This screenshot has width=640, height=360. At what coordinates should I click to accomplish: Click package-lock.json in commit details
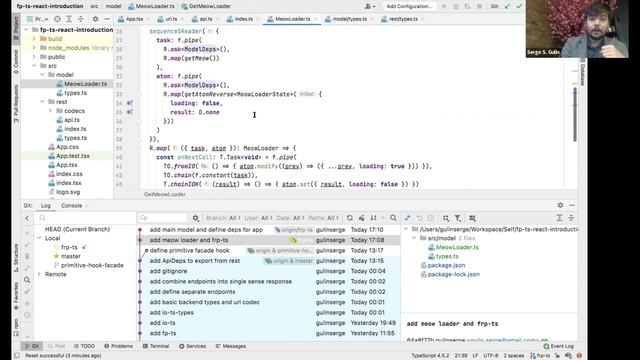tap(453, 274)
